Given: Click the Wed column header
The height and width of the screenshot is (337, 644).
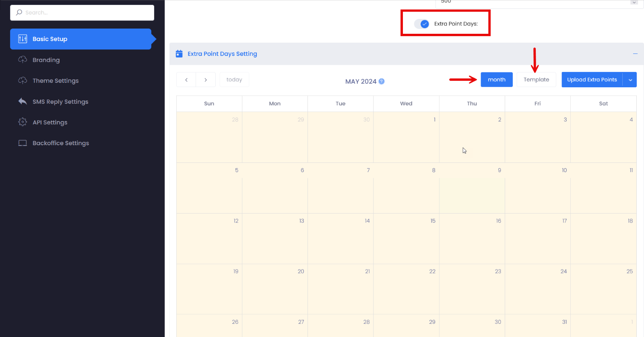Looking at the screenshot, I should click(x=406, y=103).
